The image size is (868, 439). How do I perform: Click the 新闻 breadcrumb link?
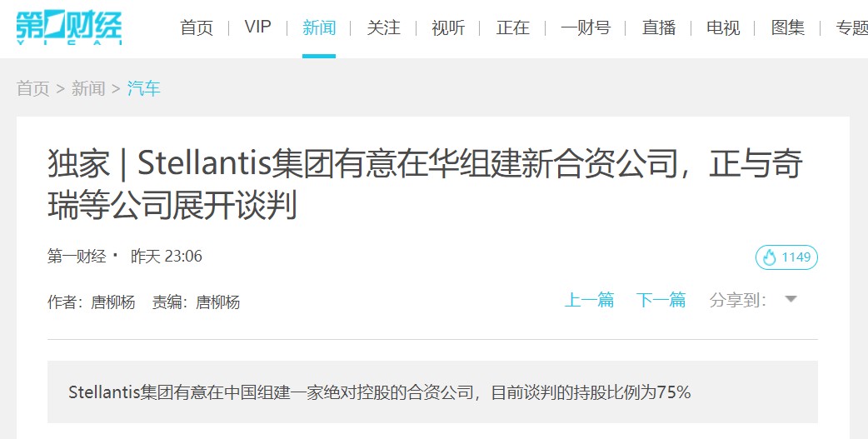point(88,88)
